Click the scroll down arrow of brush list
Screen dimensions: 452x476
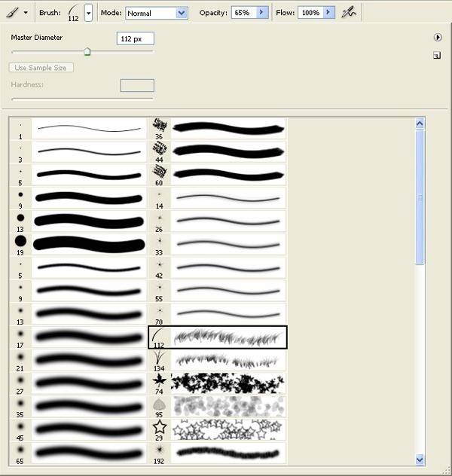coord(420,459)
